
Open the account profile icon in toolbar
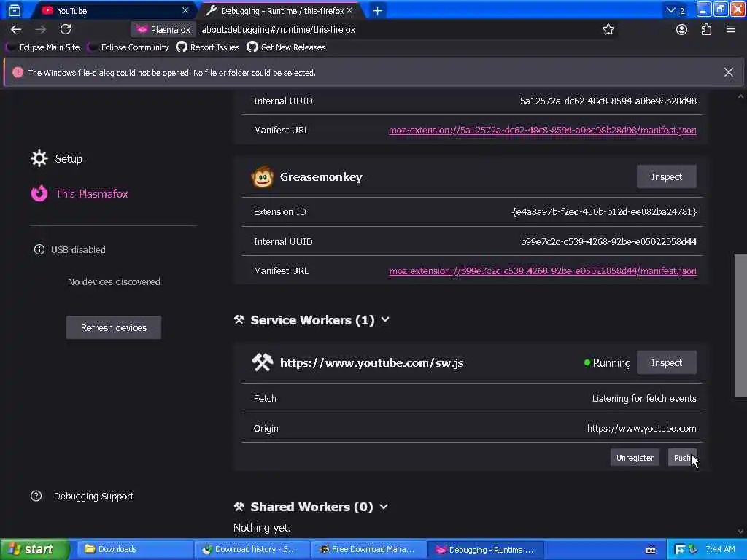pos(682,29)
